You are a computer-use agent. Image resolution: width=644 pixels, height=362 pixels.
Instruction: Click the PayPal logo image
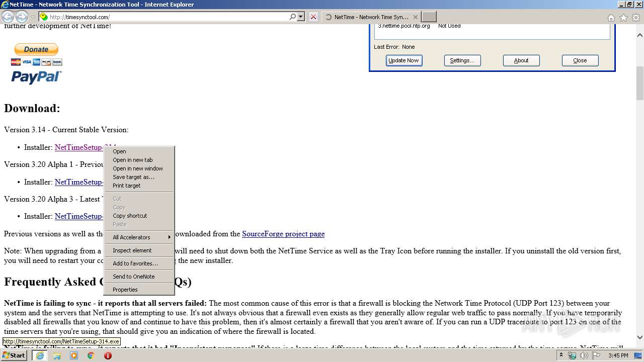point(36,77)
